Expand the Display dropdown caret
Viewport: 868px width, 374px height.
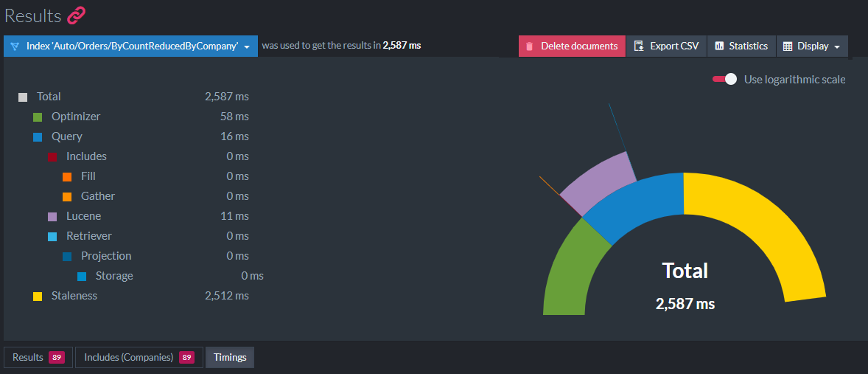[836, 46]
